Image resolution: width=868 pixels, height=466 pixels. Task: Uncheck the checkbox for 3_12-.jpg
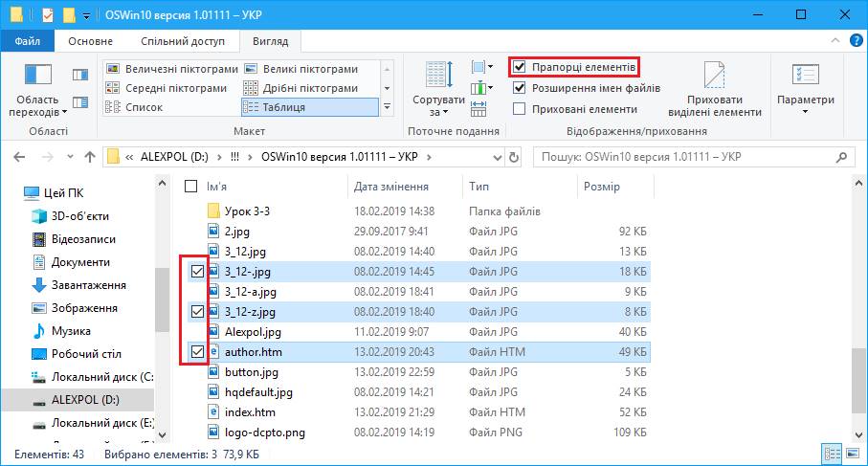click(197, 271)
